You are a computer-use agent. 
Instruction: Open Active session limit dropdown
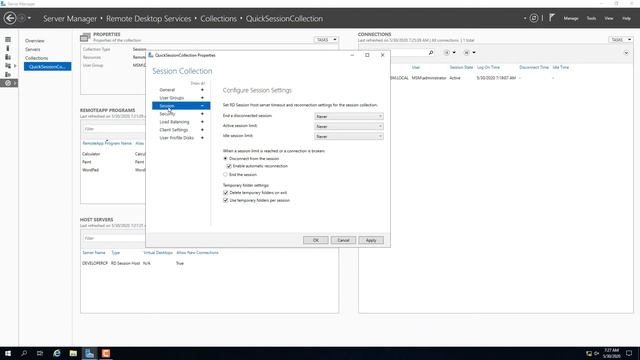pos(349,126)
